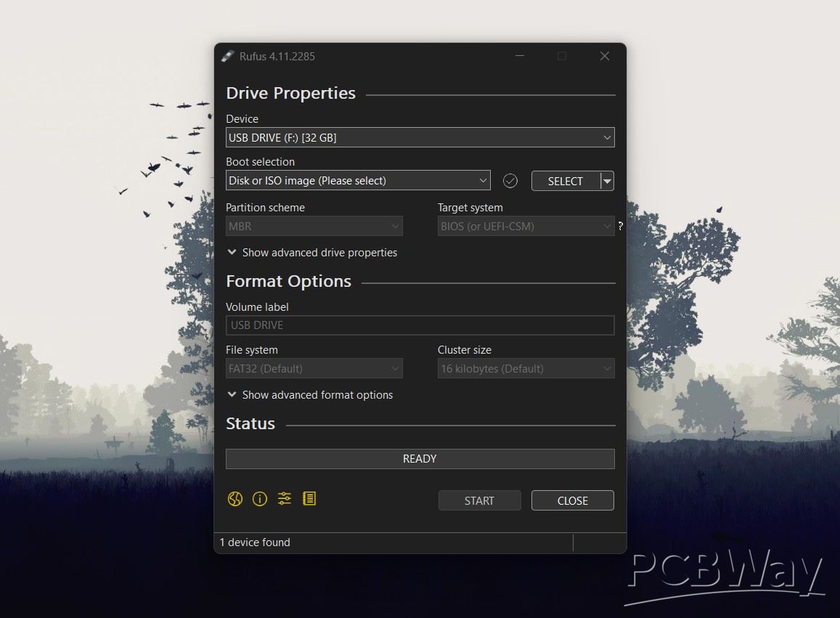The image size is (840, 618).
Task: Open the Target system dropdown
Action: tap(526, 227)
